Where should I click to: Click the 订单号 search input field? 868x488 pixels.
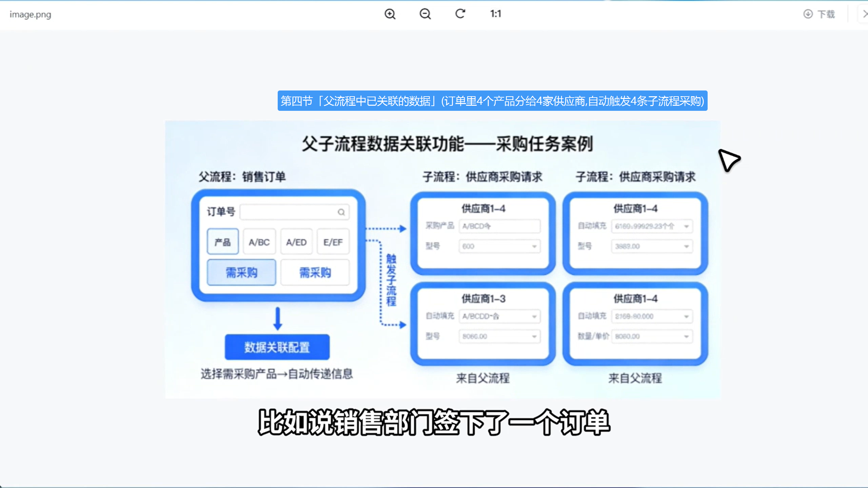click(x=294, y=212)
